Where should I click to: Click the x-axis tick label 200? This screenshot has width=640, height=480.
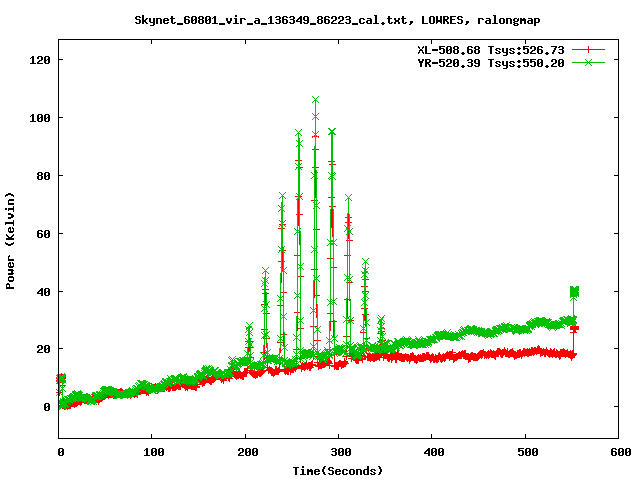pyautogui.click(x=247, y=452)
